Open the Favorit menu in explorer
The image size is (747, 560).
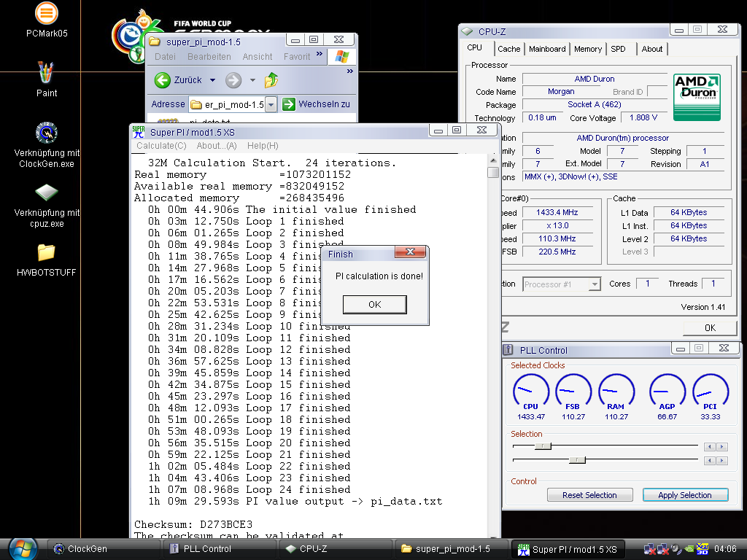(x=297, y=56)
